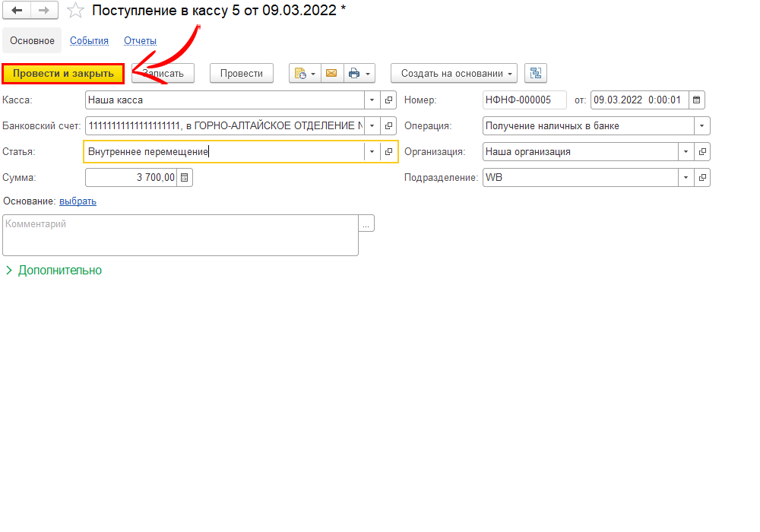Expand the Операция dropdown list
This screenshot has height=532, width=760.
(702, 125)
